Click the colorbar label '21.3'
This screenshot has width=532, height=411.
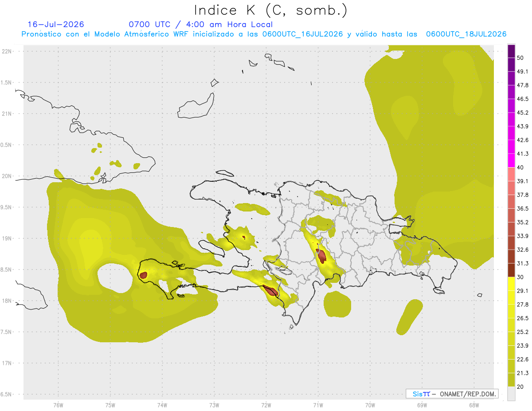point(523,373)
